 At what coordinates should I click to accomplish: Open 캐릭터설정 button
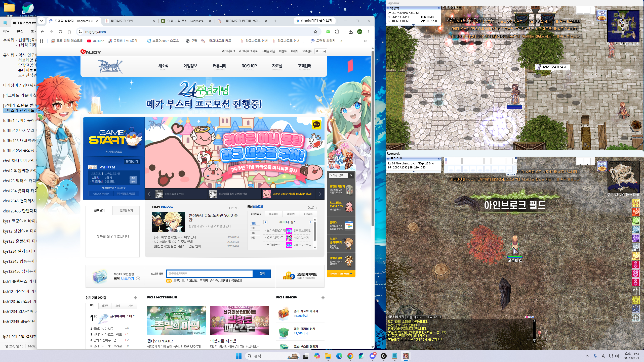click(x=132, y=162)
